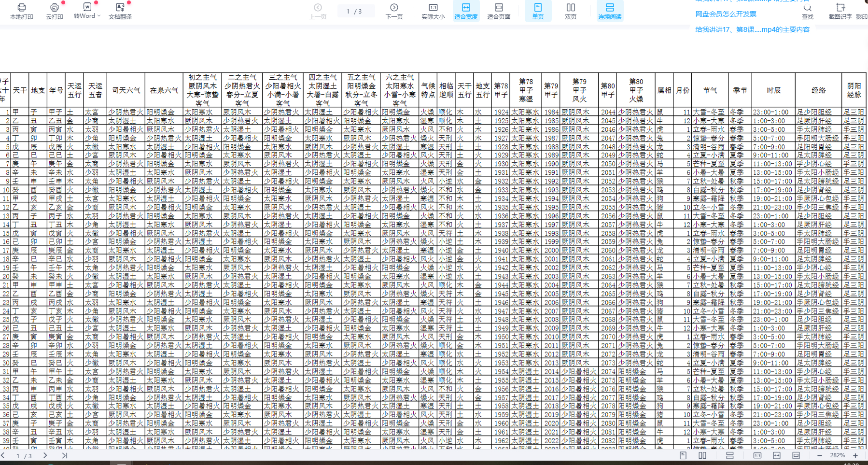Viewport: 868px width, 465px height.
Task: Click the year cell 2008
Action: 551,320
